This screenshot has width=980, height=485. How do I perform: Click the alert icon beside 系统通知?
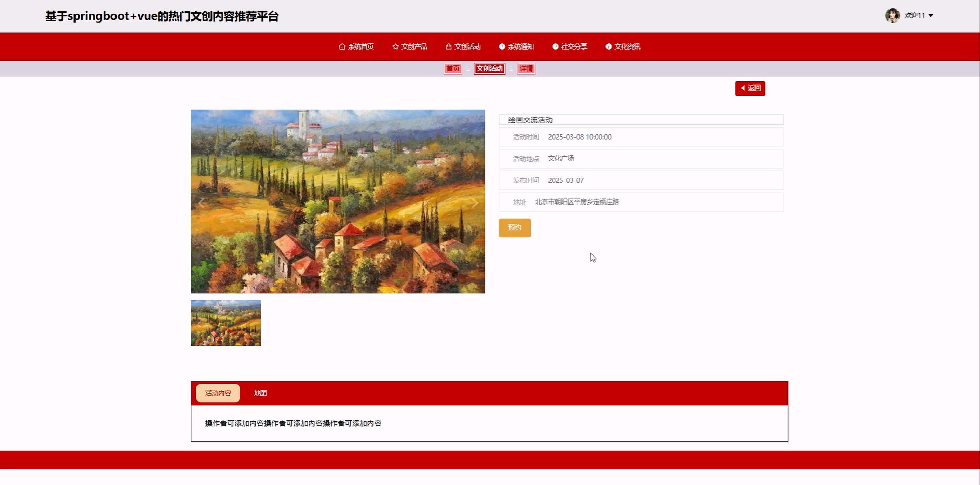[x=502, y=47]
